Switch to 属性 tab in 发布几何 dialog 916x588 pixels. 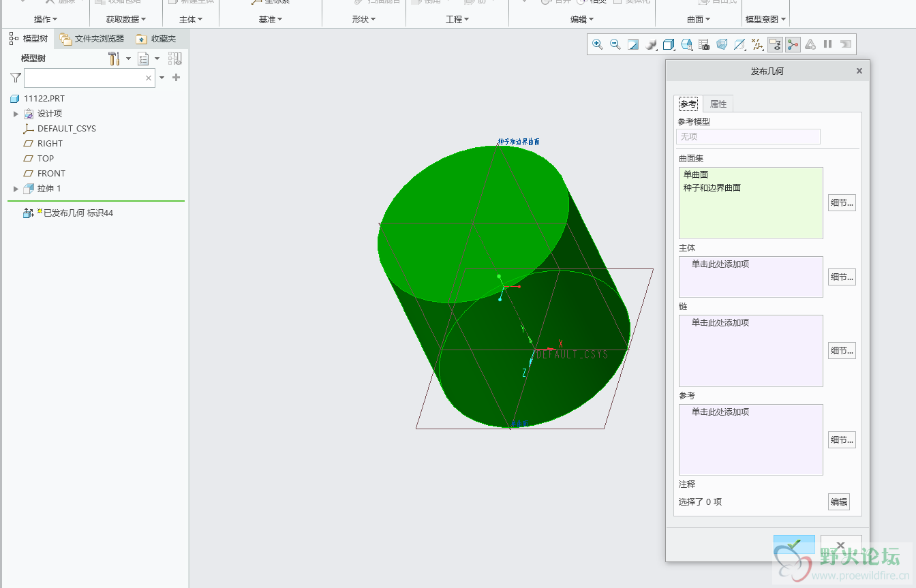click(x=718, y=104)
